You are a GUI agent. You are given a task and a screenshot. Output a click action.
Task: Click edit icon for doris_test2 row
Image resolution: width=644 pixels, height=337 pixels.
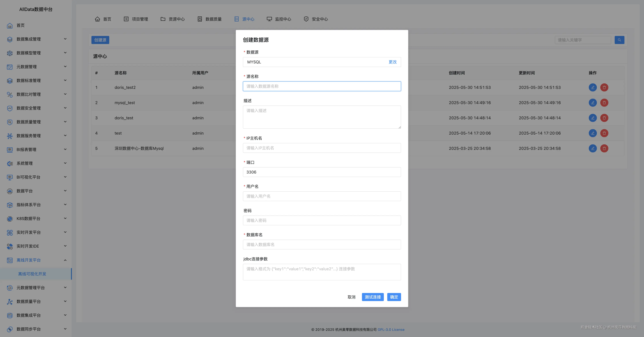(593, 88)
